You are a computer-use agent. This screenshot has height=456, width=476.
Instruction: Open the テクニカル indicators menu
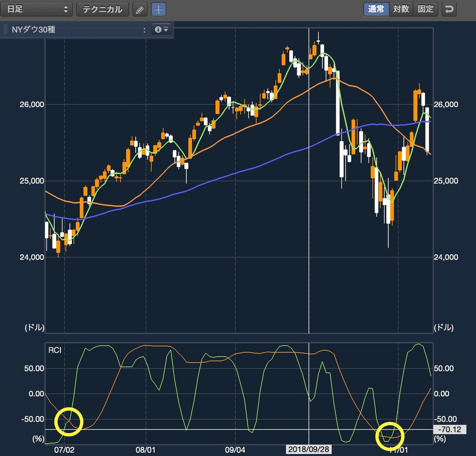102,9
